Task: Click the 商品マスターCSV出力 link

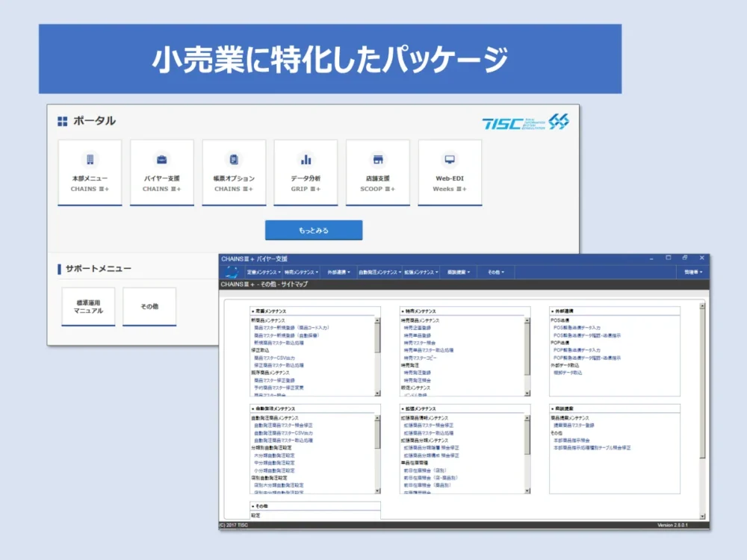Action: (274, 358)
